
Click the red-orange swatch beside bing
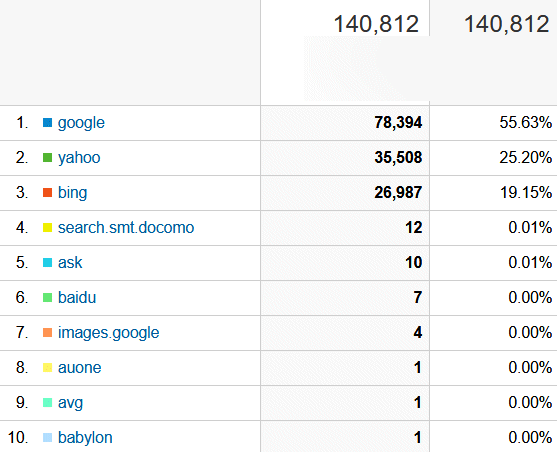pos(47,193)
